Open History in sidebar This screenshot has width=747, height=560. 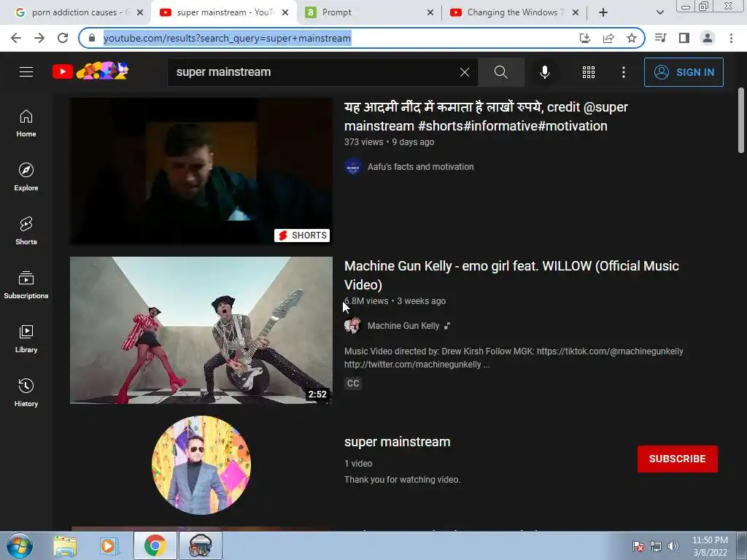[x=26, y=392]
